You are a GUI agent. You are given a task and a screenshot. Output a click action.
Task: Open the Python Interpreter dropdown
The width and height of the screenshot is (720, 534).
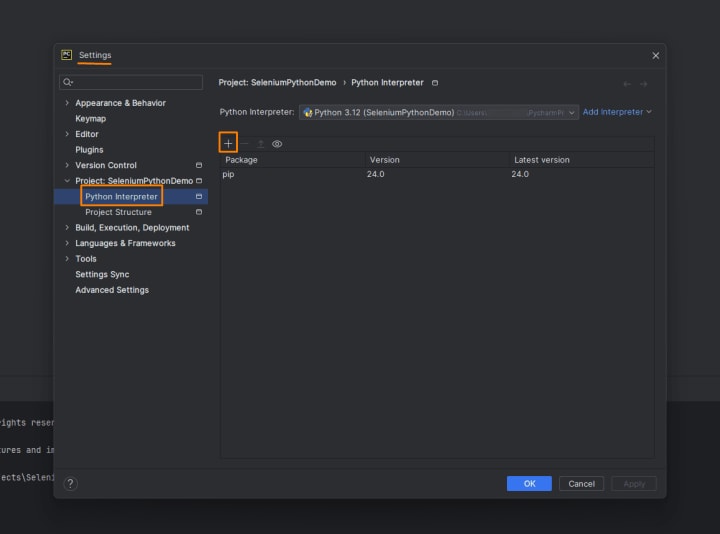439,112
